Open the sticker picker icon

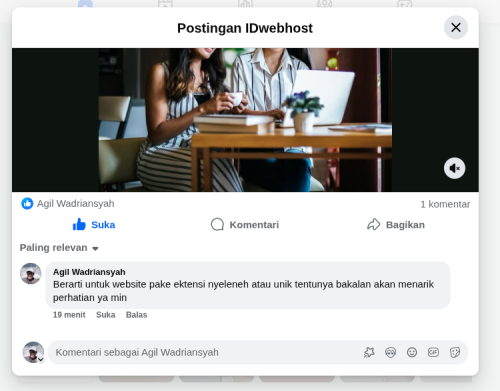coord(455,352)
